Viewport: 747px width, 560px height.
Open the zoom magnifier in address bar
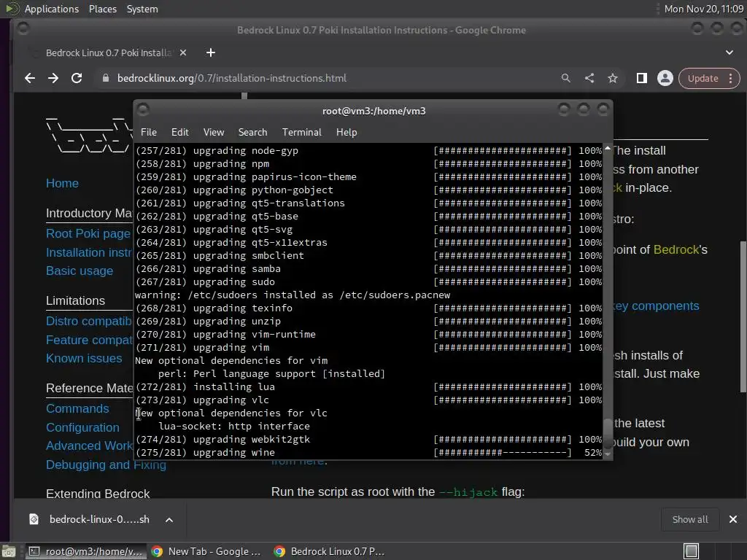click(565, 78)
